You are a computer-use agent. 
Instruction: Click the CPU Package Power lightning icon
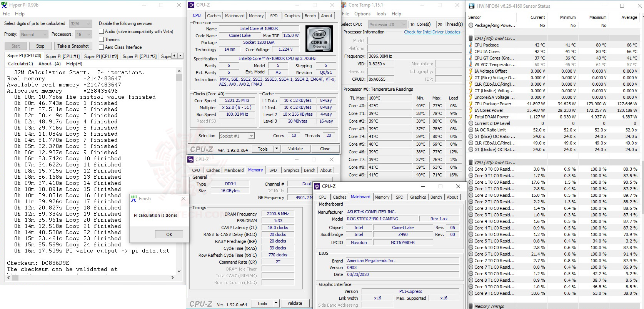click(x=471, y=104)
